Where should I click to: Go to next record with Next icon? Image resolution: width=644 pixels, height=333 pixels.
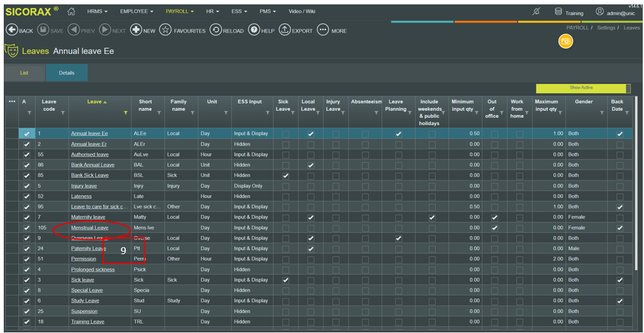click(105, 31)
